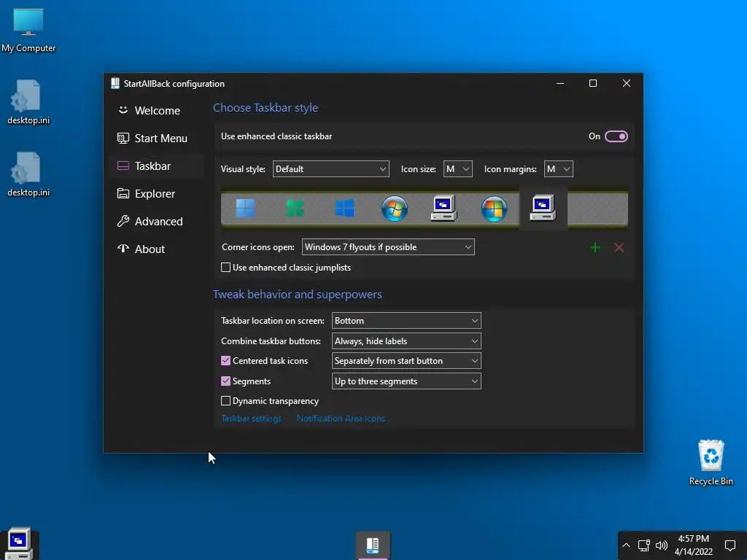The image size is (747, 560).
Task: Minimize the StartAllBack configuration window
Action: [560, 83]
